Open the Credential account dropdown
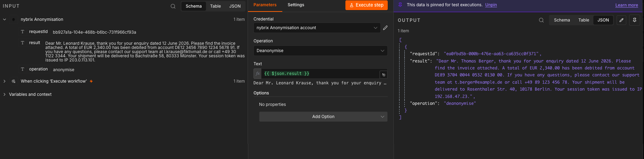The height and width of the screenshot is (159, 644). (x=317, y=28)
